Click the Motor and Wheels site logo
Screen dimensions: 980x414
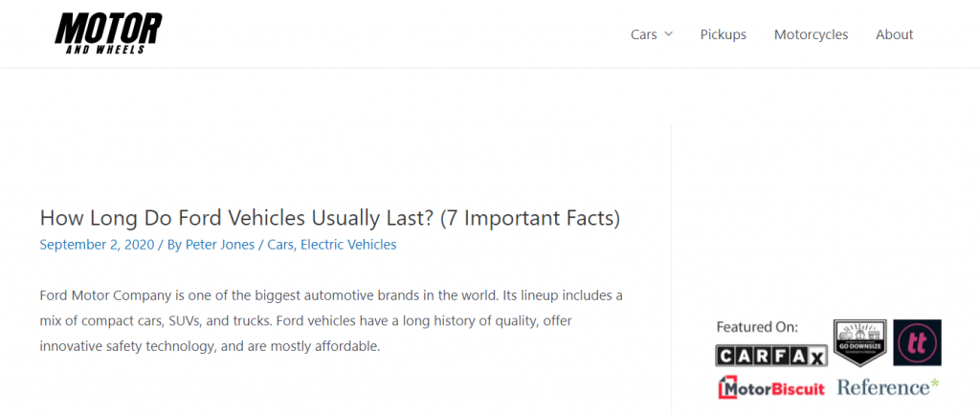pos(108,33)
